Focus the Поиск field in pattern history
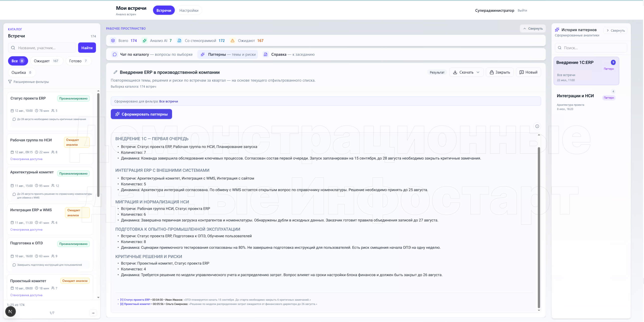644x322 pixels. coord(591,48)
